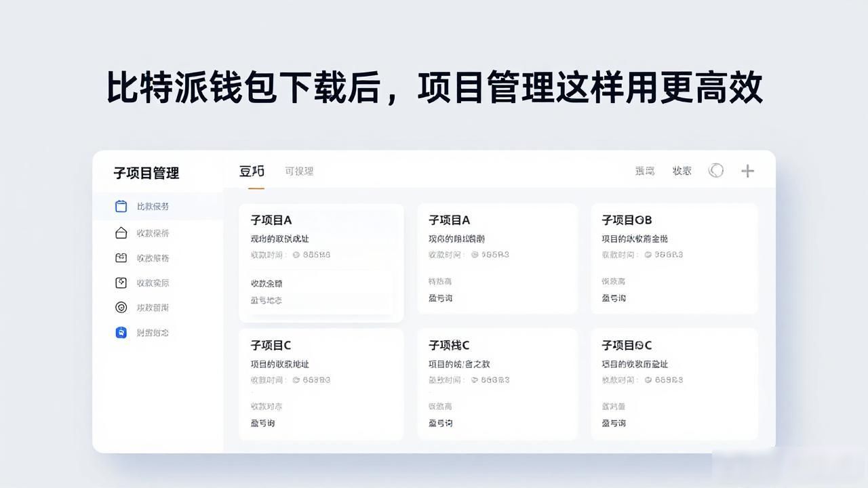Select the active tab with orange underline
This screenshot has width=868, height=488.
pyautogui.click(x=252, y=171)
